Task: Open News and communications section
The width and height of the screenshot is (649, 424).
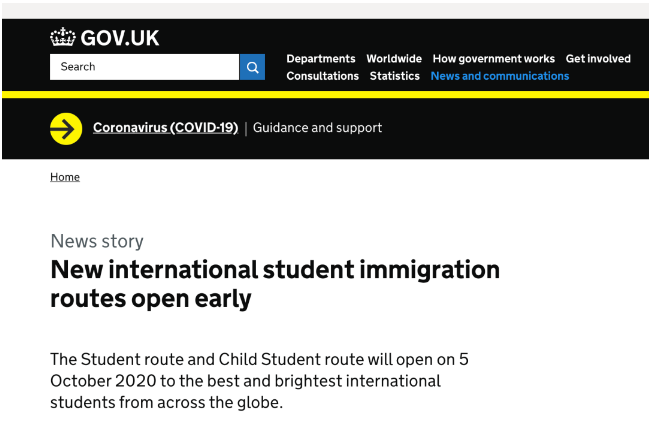Action: coord(499,76)
